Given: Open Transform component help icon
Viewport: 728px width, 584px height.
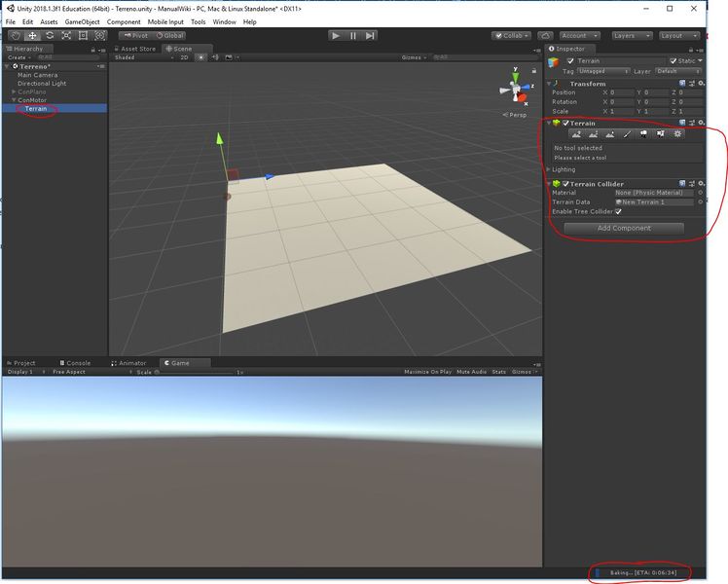Looking at the screenshot, I should [x=682, y=83].
